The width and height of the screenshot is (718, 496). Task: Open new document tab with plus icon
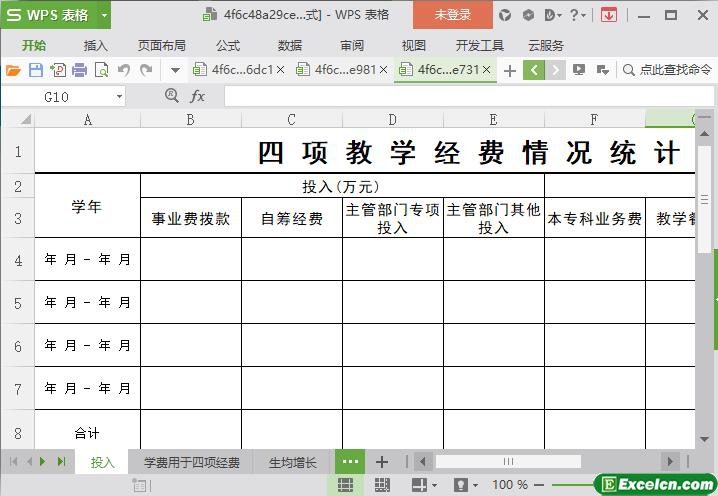click(510, 70)
